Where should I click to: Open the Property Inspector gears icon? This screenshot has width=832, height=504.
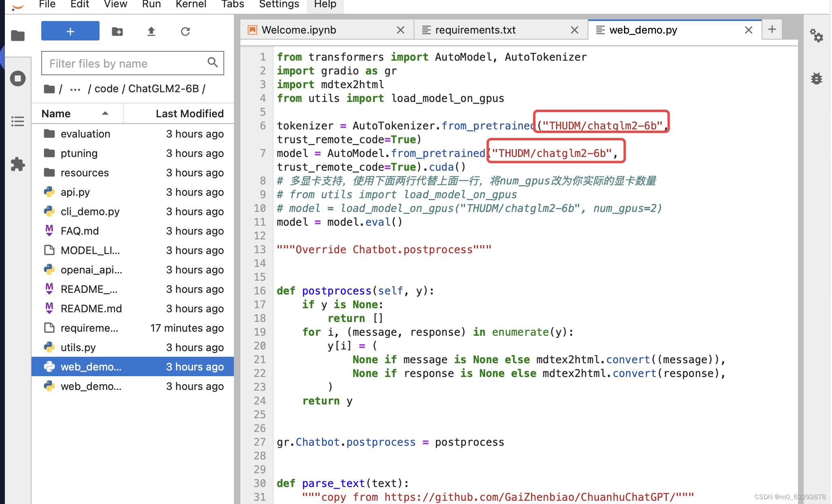[817, 36]
